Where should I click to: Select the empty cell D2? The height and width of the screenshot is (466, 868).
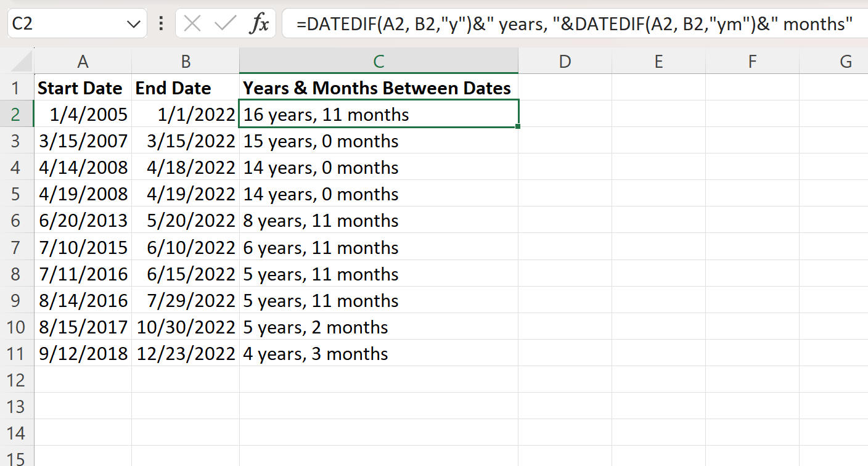tap(565, 114)
